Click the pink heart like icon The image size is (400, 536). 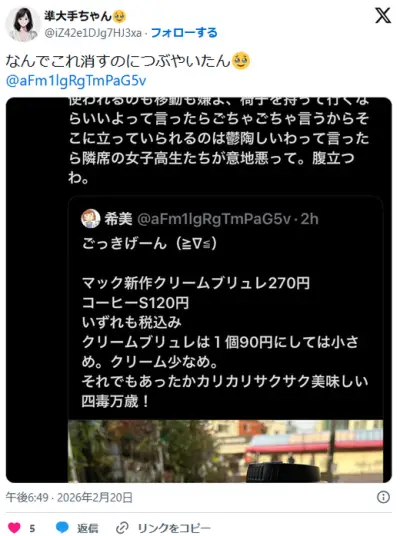tap(14, 528)
